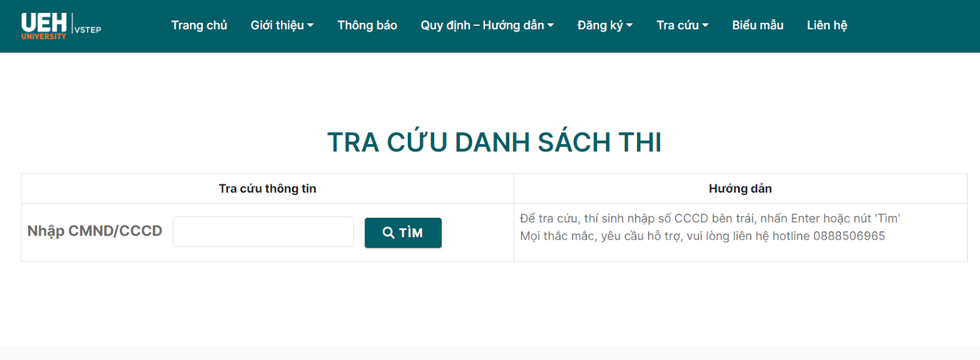Expand the Giới thiệu dropdown menu
Screen dimensions: 980x360
282,25
